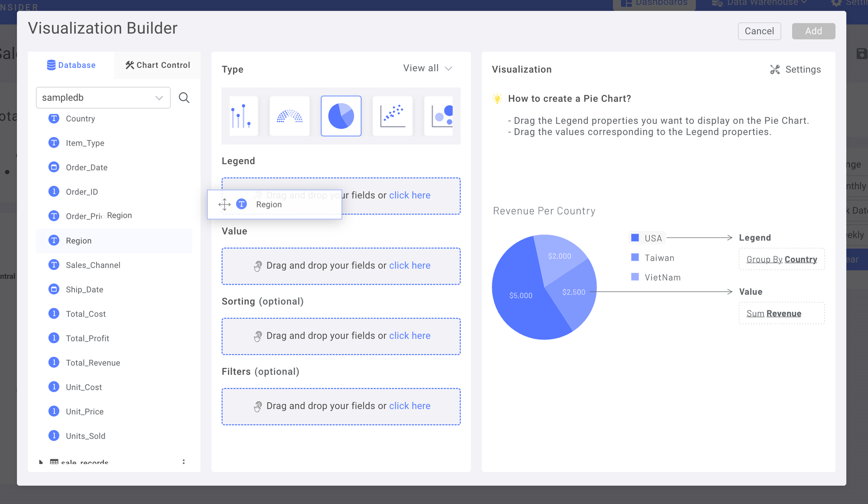The height and width of the screenshot is (504, 868).
Task: Click the search magnifier icon
Action: click(x=184, y=98)
